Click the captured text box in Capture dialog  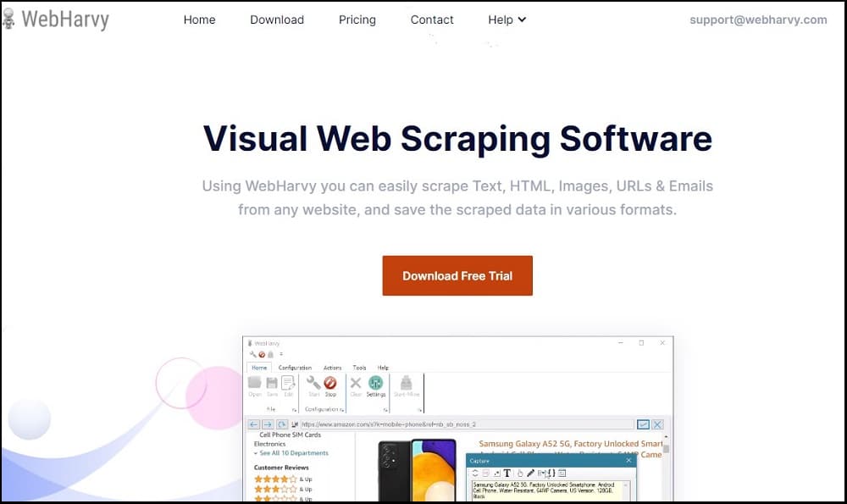[551, 491]
